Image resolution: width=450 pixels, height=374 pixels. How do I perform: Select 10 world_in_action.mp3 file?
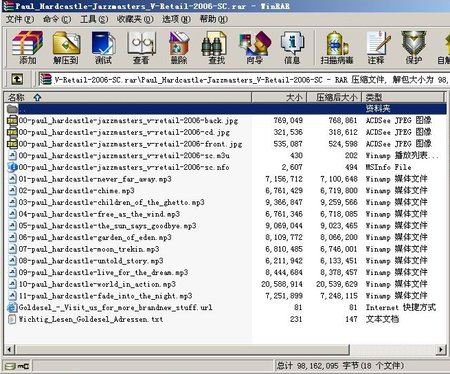[97, 284]
